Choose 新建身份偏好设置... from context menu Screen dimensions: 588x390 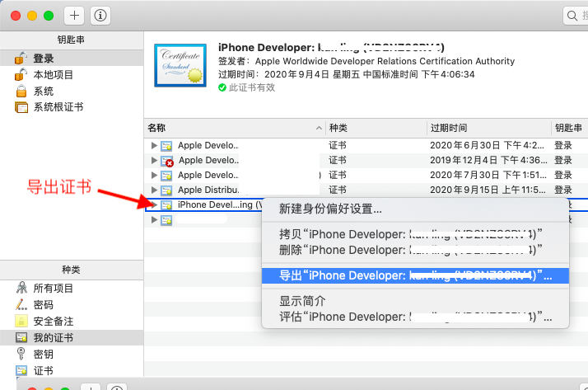coord(415,209)
